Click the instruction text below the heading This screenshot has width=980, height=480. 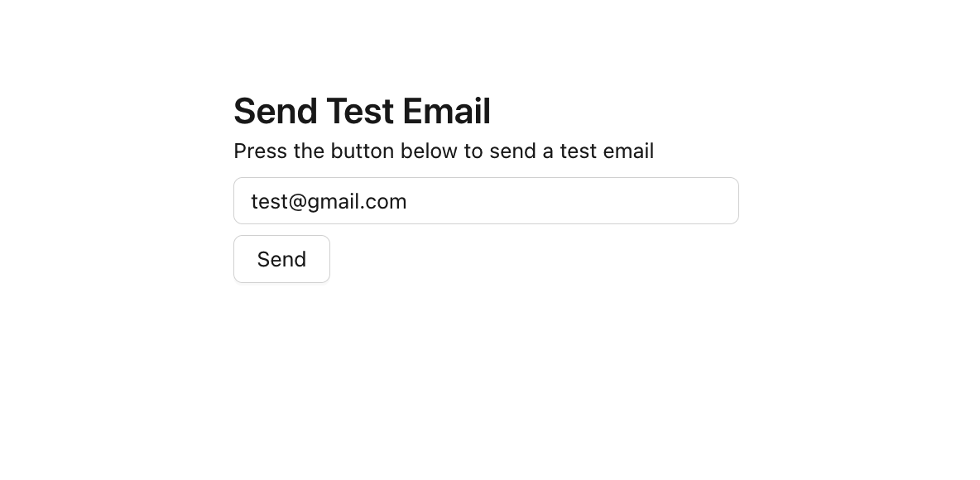coord(444,151)
